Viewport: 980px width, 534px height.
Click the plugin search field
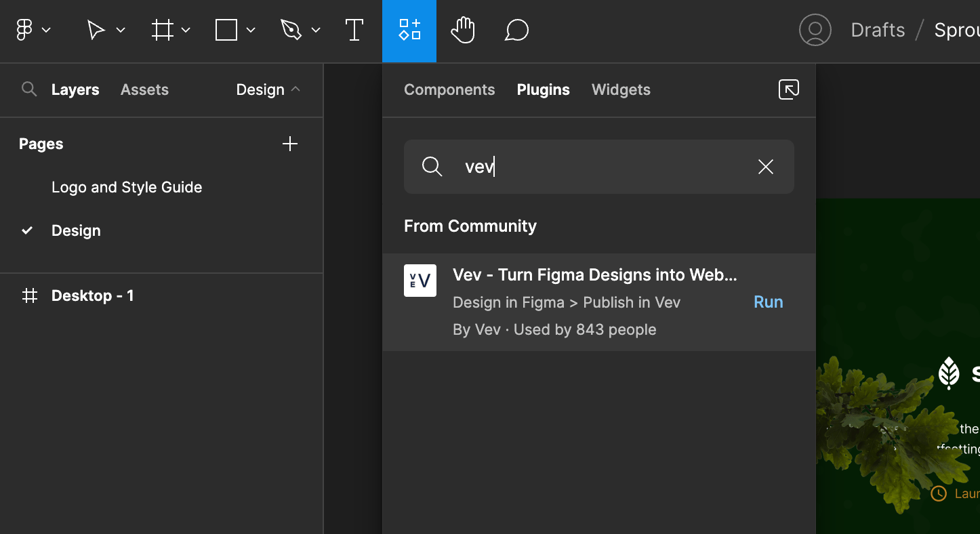point(599,167)
